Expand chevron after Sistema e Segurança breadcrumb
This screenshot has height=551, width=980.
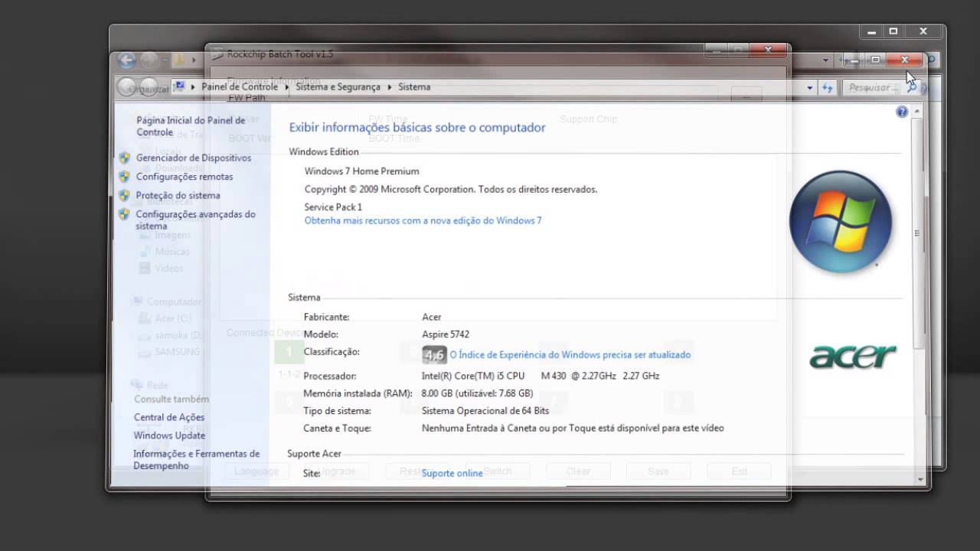[x=390, y=87]
